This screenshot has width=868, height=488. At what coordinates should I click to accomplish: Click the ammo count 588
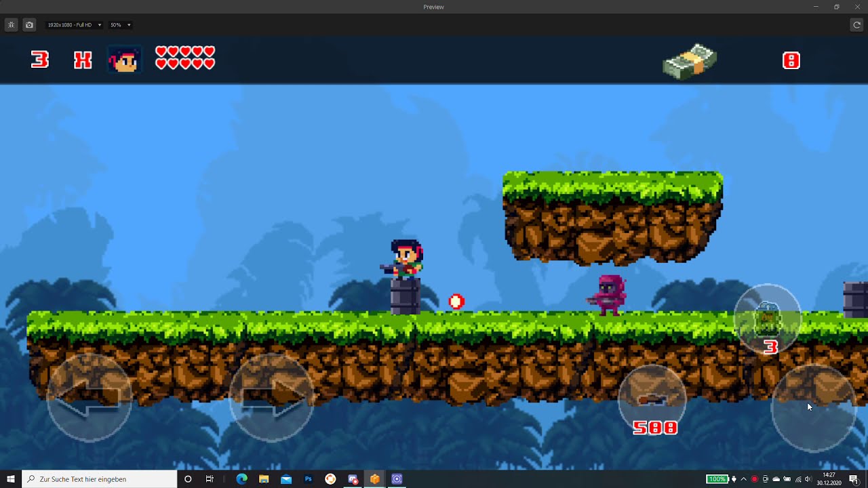[655, 428]
